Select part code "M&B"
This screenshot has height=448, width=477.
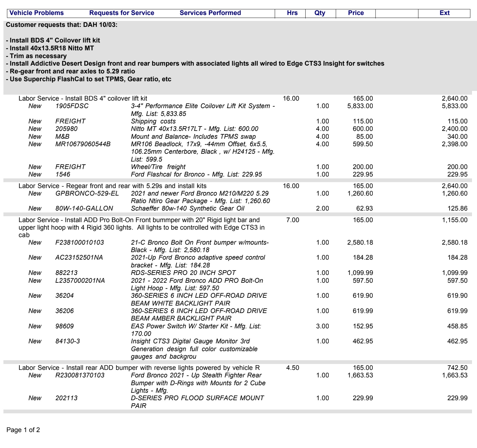[62, 137]
